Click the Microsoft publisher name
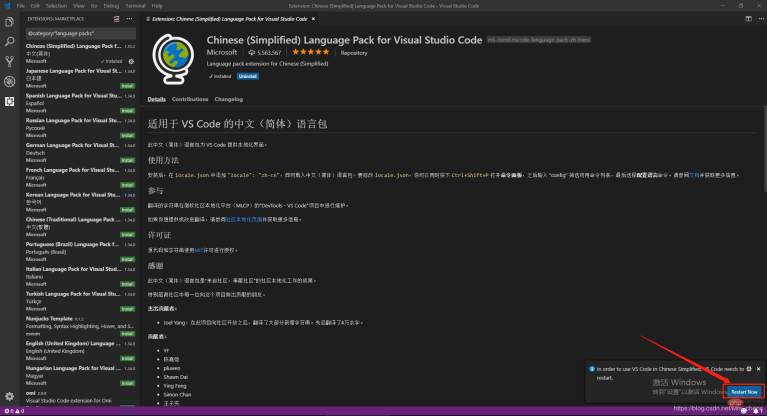Viewport: 767px width, 416px height. pos(222,52)
